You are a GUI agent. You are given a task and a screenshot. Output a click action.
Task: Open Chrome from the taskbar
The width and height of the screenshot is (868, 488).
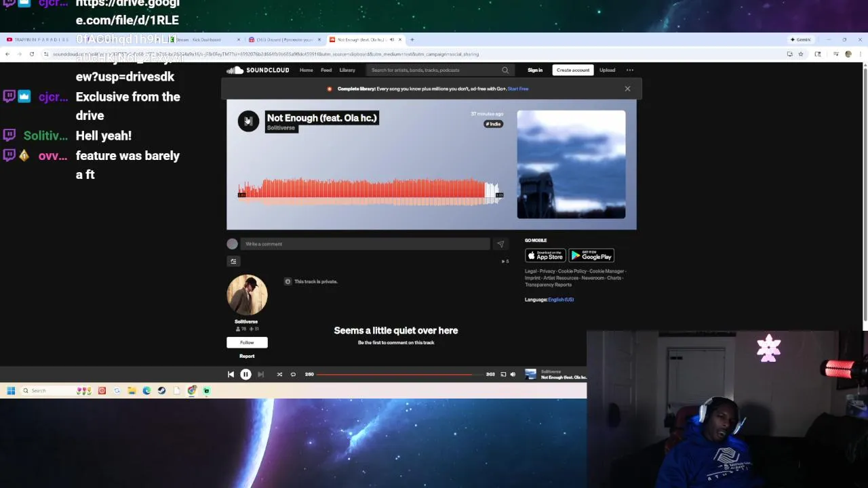point(192,390)
